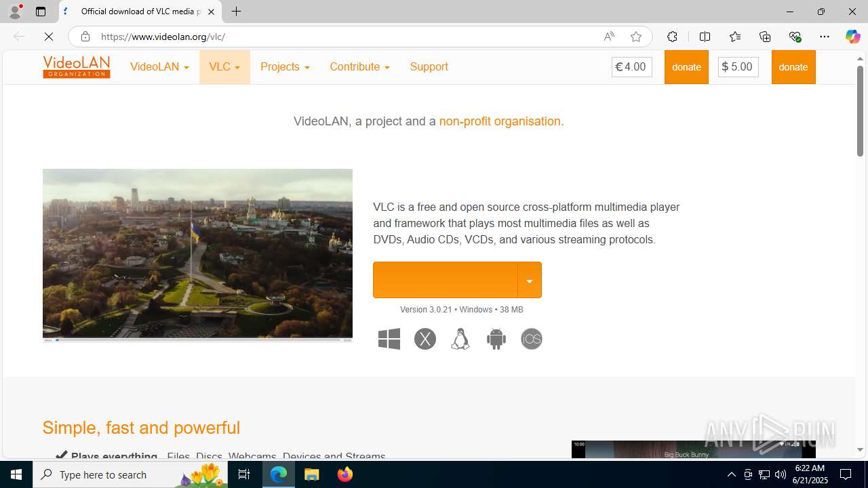Seek in the video progress bar

tap(197, 340)
